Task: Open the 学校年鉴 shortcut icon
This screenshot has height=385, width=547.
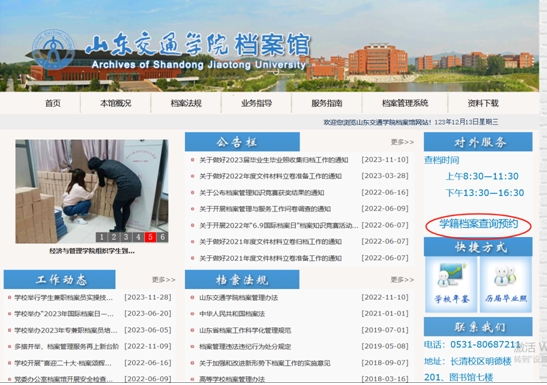Action: point(451,285)
